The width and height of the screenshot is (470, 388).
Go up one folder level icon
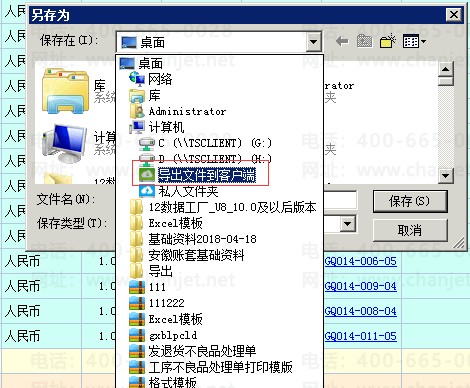pyautogui.click(x=364, y=41)
